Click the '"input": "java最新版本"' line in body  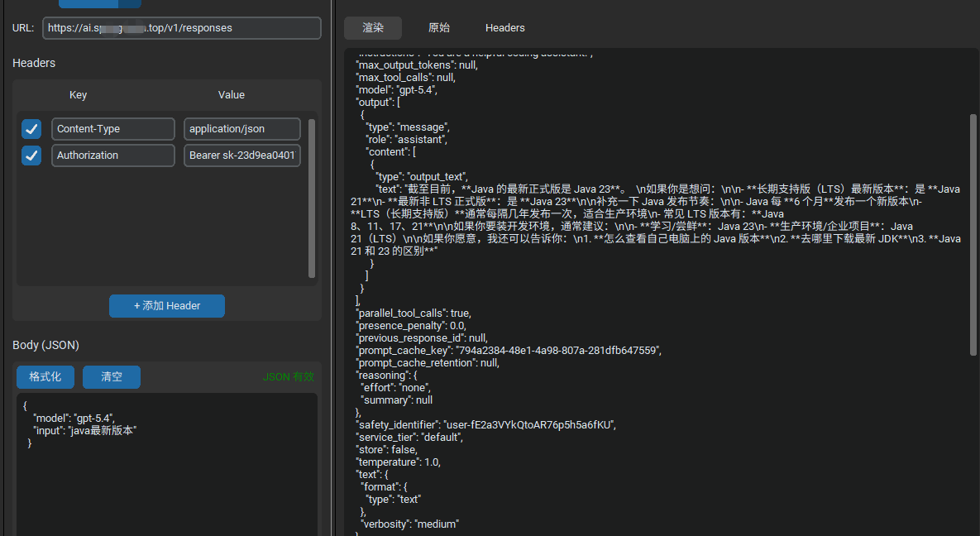click(84, 431)
